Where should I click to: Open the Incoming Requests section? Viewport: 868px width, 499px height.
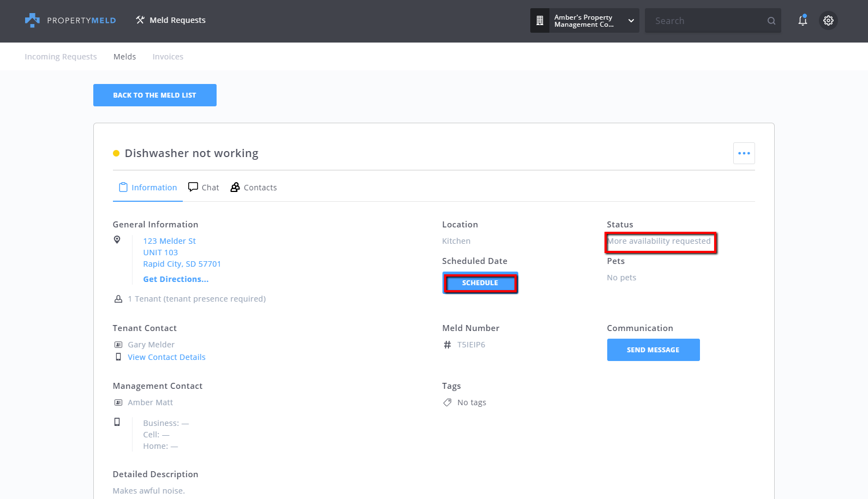tap(61, 57)
